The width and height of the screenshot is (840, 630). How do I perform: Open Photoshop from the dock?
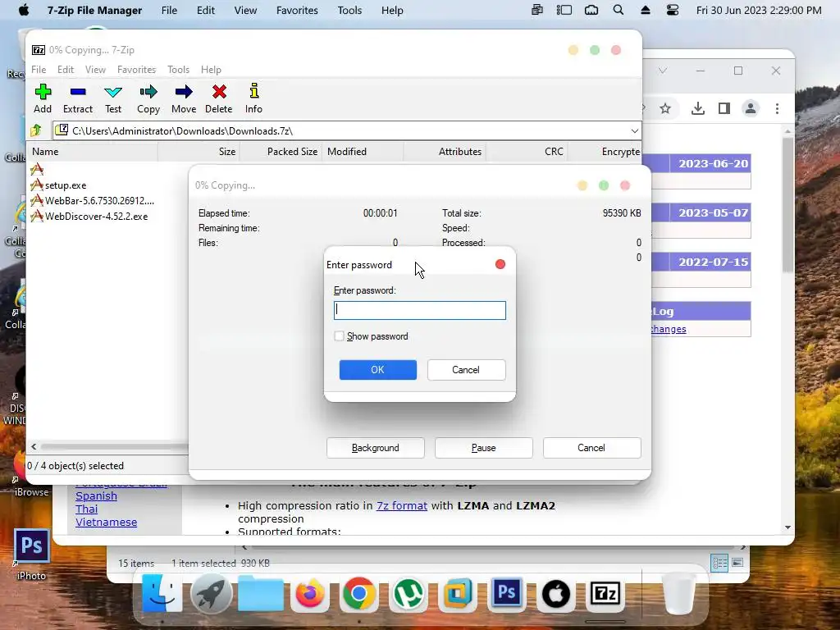pyautogui.click(x=507, y=592)
